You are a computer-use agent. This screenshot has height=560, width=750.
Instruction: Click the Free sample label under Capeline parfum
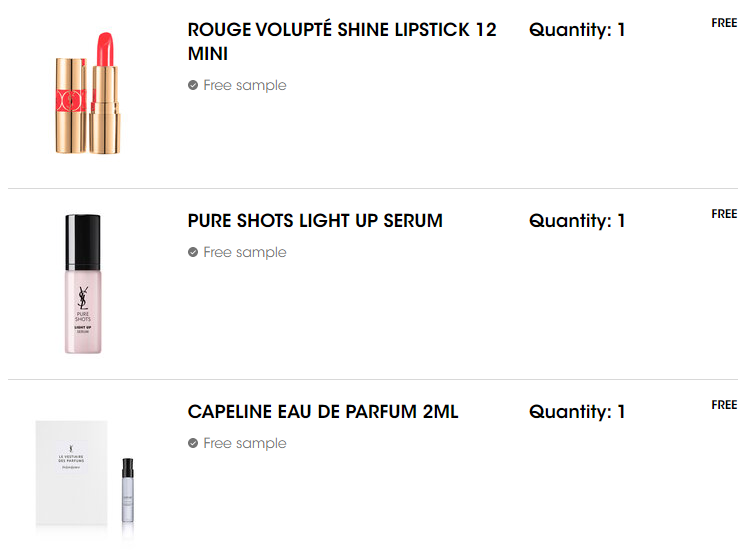(x=244, y=443)
